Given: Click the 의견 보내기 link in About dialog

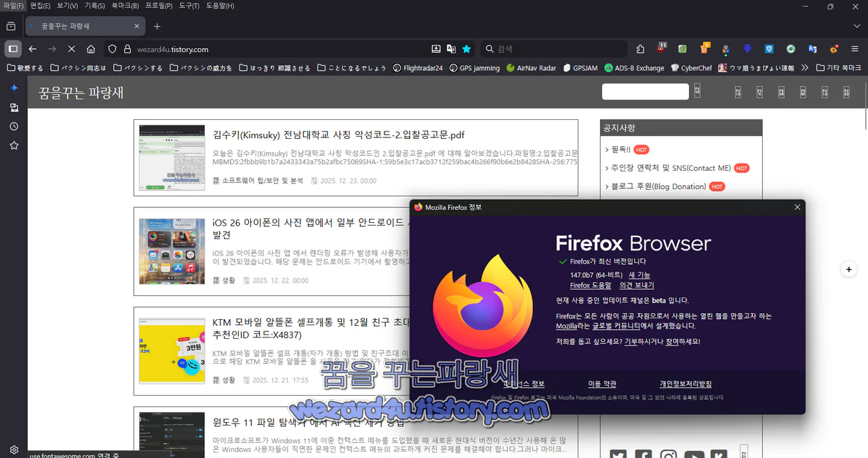Looking at the screenshot, I should (x=637, y=285).
